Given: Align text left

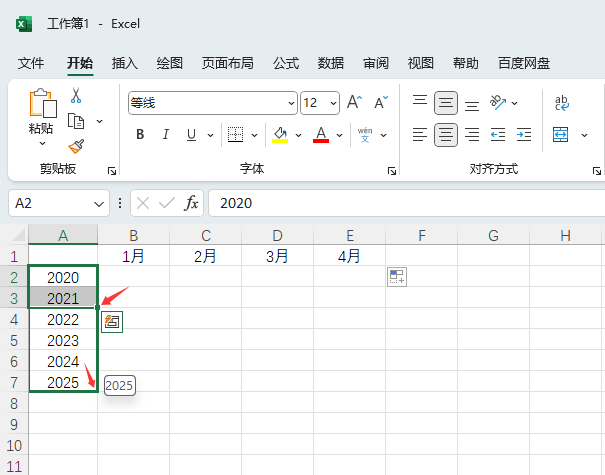Looking at the screenshot, I should pos(420,135).
